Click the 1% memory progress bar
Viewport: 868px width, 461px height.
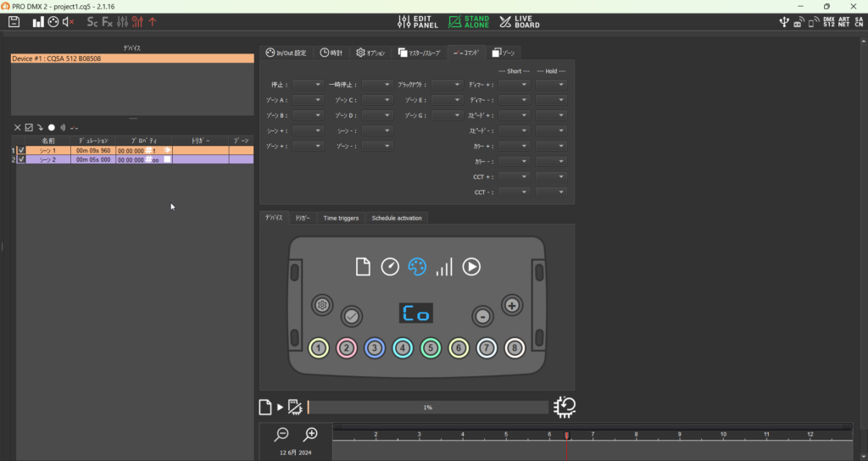point(427,408)
